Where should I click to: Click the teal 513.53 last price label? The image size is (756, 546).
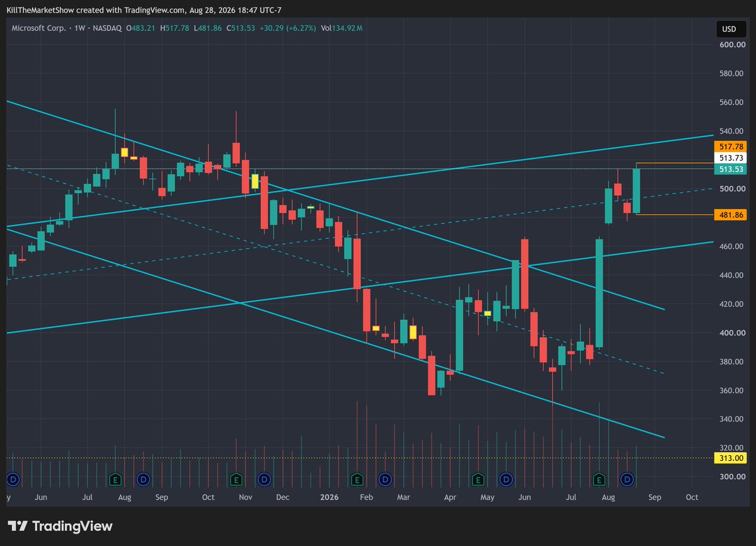point(731,169)
